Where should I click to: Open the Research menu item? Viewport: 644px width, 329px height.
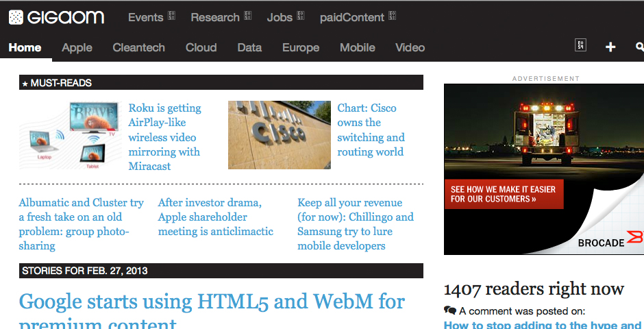pos(215,17)
